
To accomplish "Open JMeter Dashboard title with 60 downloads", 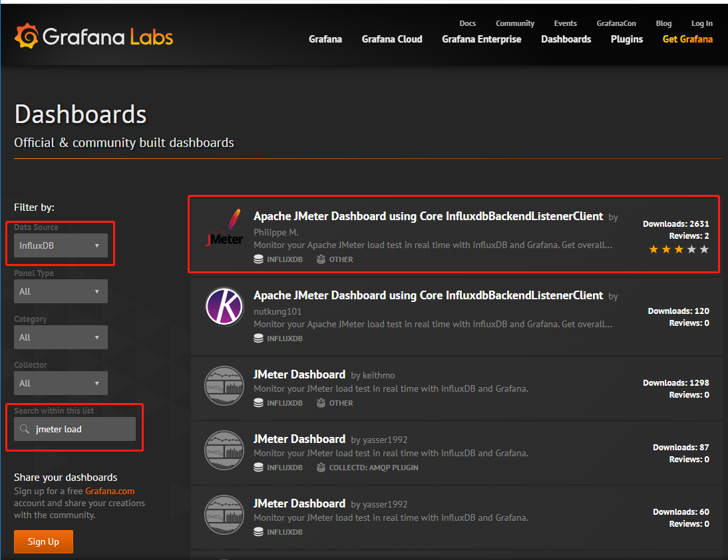I will (x=299, y=503).
